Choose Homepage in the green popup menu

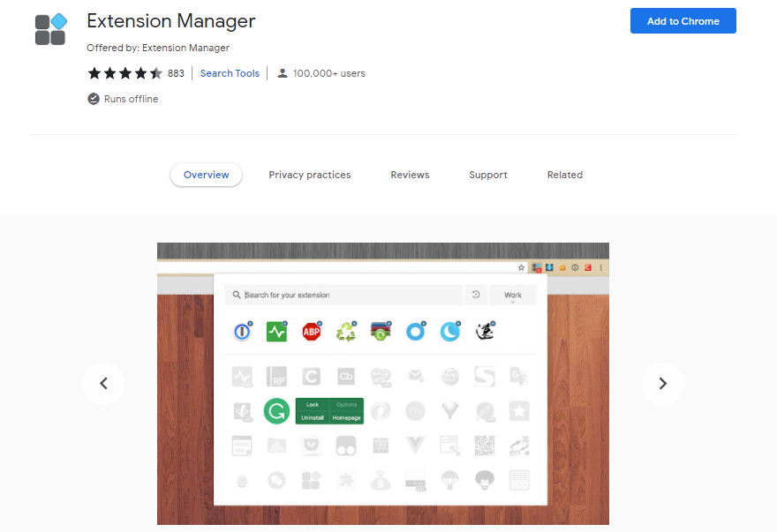(x=346, y=417)
